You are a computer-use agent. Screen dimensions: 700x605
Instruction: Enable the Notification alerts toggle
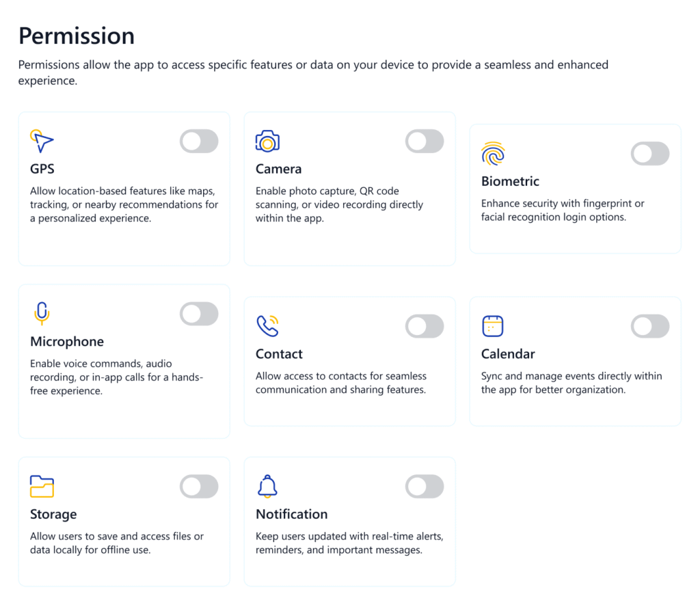pyautogui.click(x=425, y=487)
